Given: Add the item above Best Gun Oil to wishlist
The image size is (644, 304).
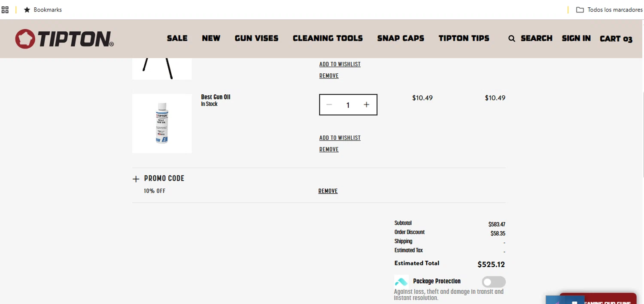Looking at the screenshot, I should click(x=340, y=64).
